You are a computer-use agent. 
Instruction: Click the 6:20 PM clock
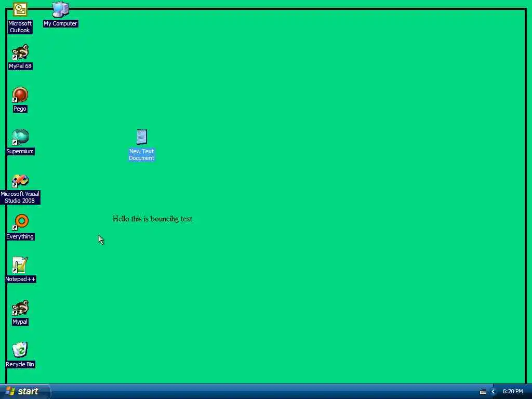click(513, 392)
